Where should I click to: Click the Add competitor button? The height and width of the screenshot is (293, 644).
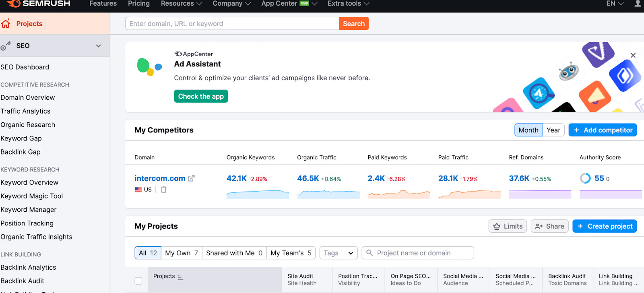click(603, 130)
